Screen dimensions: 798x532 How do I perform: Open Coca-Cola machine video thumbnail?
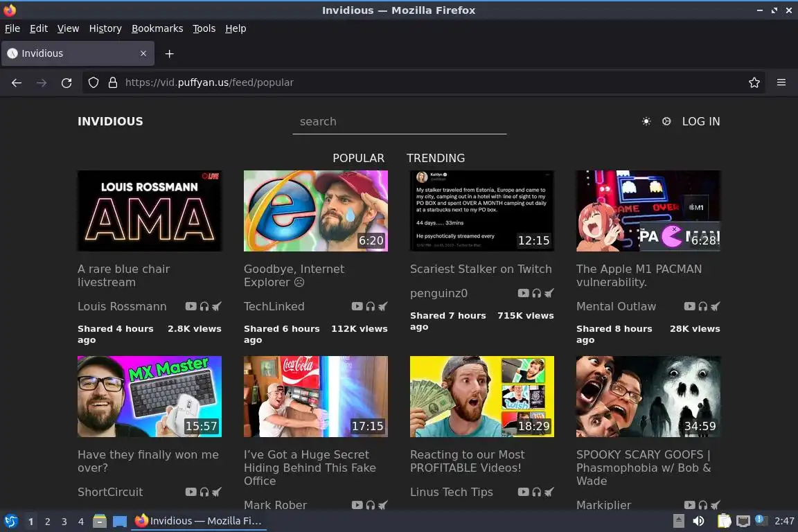[316, 397]
